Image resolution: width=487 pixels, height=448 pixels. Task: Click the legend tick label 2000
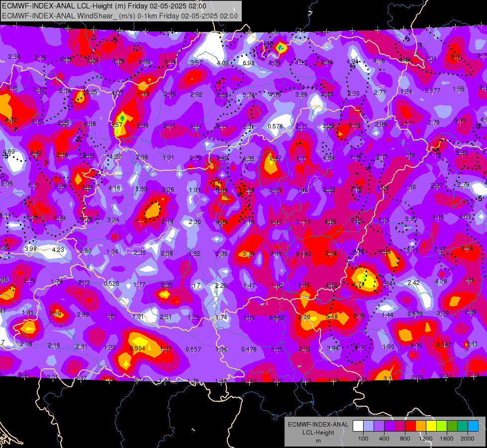[468, 439]
